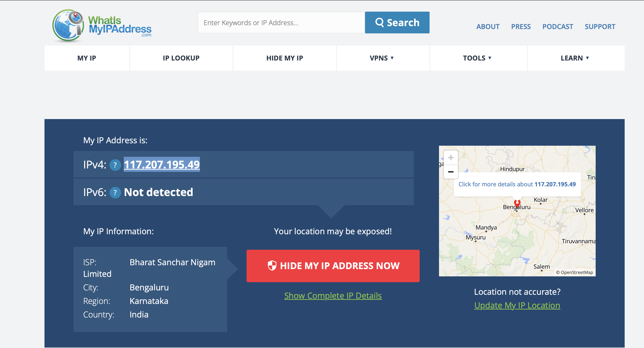The width and height of the screenshot is (644, 348).
Task: Expand the TOOLS dropdown menu
Action: pos(478,58)
